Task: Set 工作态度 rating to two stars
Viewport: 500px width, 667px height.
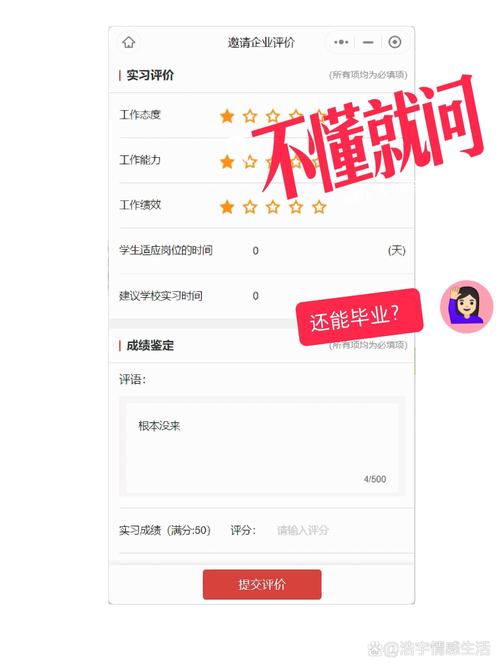Action: pos(250,116)
